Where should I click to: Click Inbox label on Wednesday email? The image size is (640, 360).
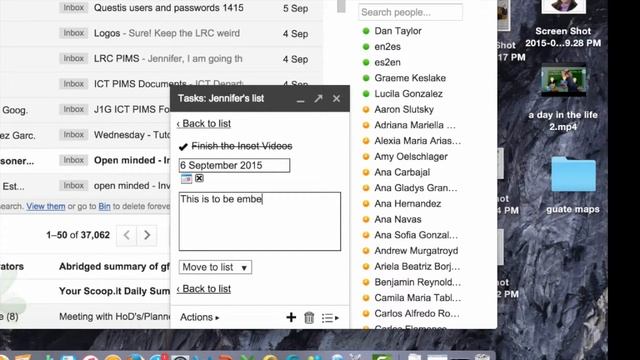[x=73, y=135]
